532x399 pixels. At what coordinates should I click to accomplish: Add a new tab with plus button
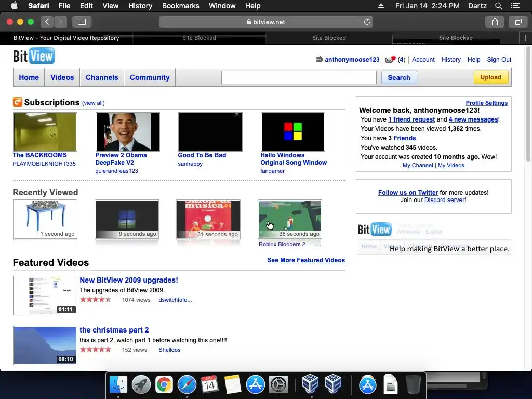(525, 38)
